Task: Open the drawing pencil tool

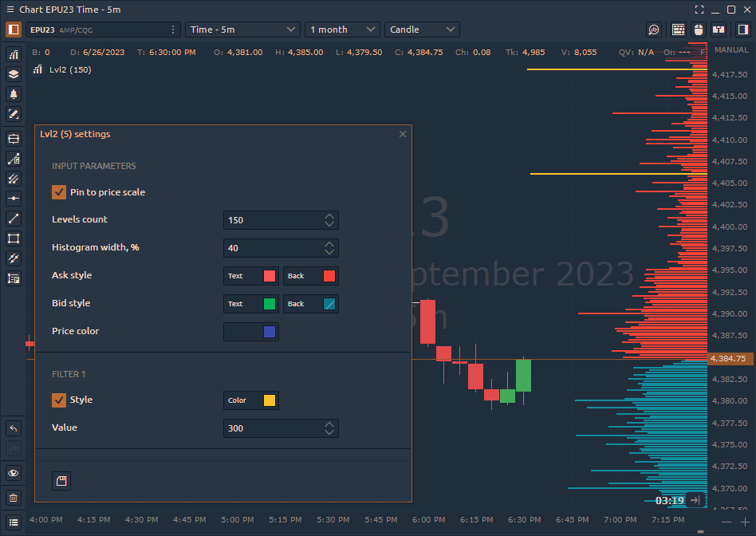Action: coord(13,114)
